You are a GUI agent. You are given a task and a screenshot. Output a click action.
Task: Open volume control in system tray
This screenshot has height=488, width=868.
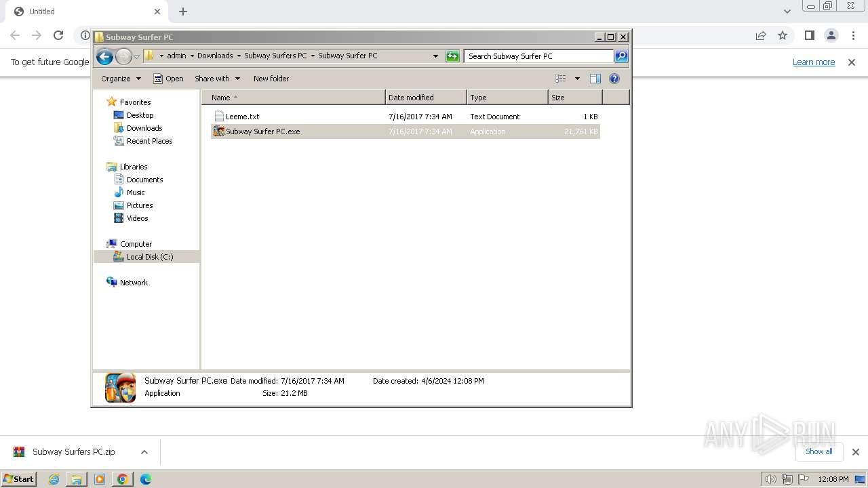771,479
